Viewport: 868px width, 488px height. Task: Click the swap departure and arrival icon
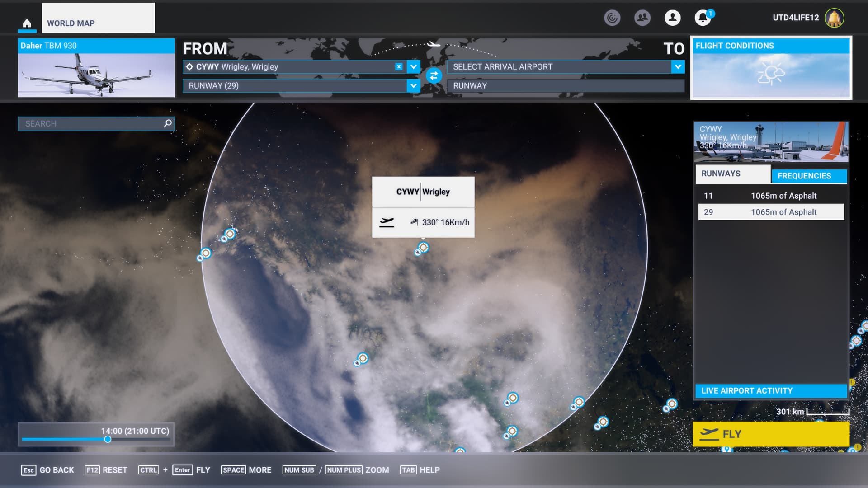434,76
